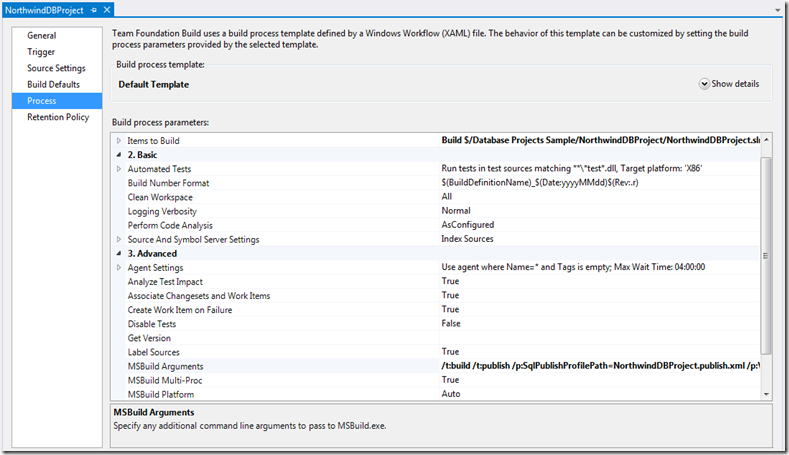Viewport: 789px width, 455px height.
Task: Click the parameters list scroll down arrow
Action: point(766,394)
